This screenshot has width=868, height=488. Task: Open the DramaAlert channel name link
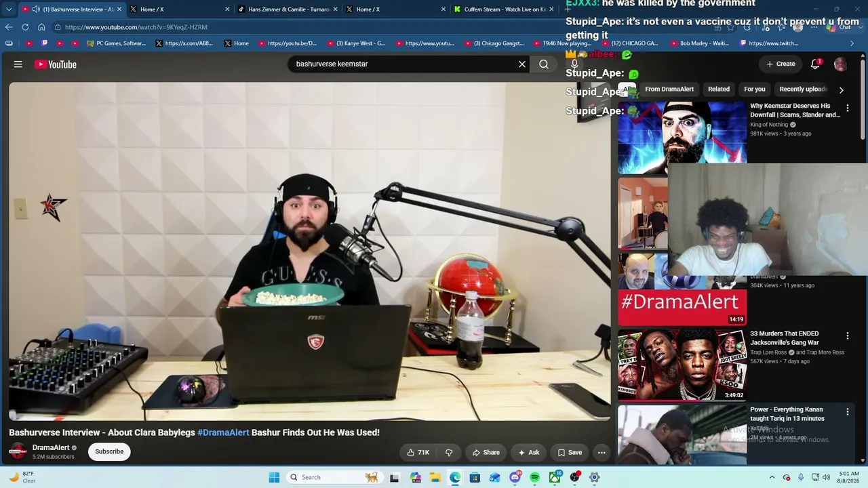(x=51, y=447)
